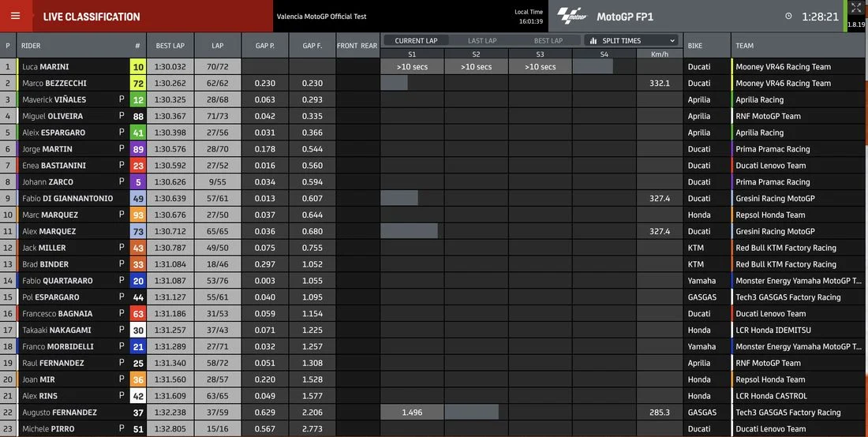
Task: Select rider Aleix ESPARGARO
Action: tap(54, 133)
